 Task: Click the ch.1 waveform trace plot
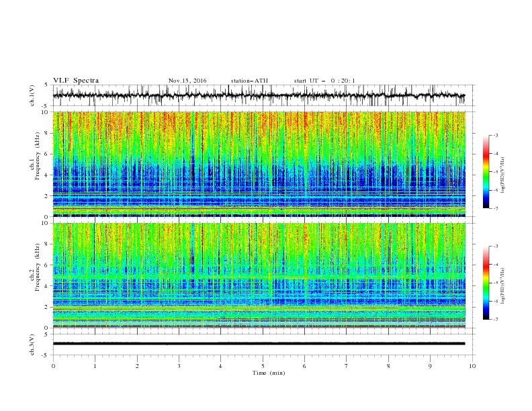pyautogui.click(x=259, y=95)
